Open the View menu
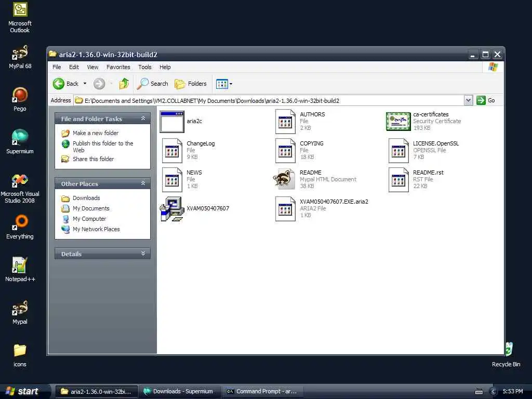 (x=92, y=67)
